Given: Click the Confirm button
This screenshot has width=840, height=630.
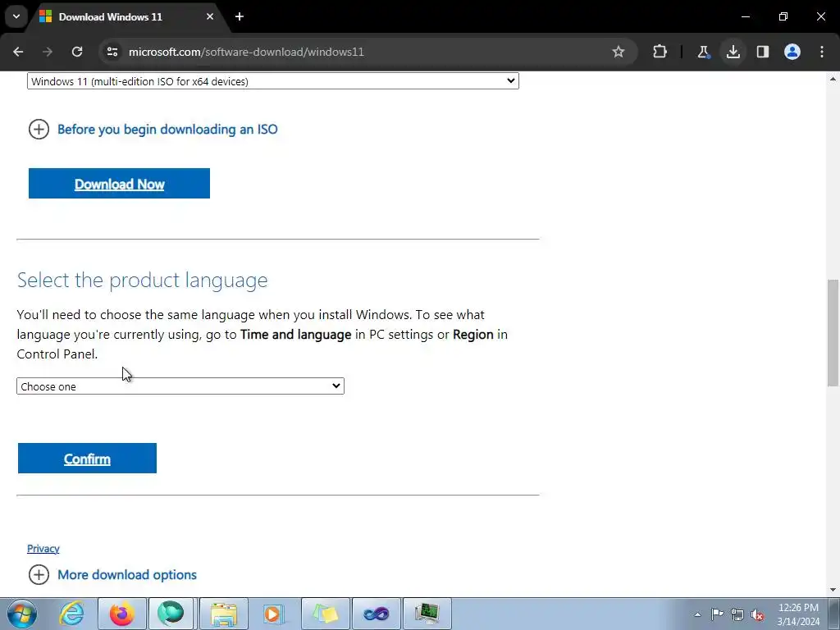Looking at the screenshot, I should click(x=87, y=459).
